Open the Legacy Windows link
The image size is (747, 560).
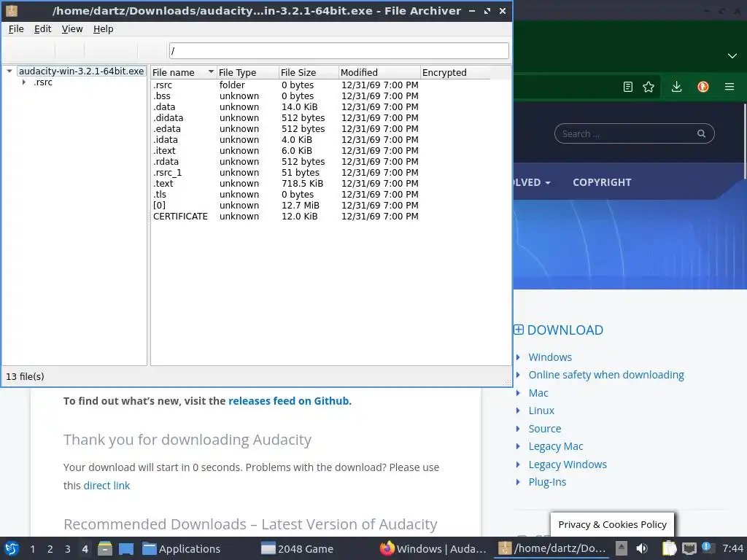click(568, 464)
